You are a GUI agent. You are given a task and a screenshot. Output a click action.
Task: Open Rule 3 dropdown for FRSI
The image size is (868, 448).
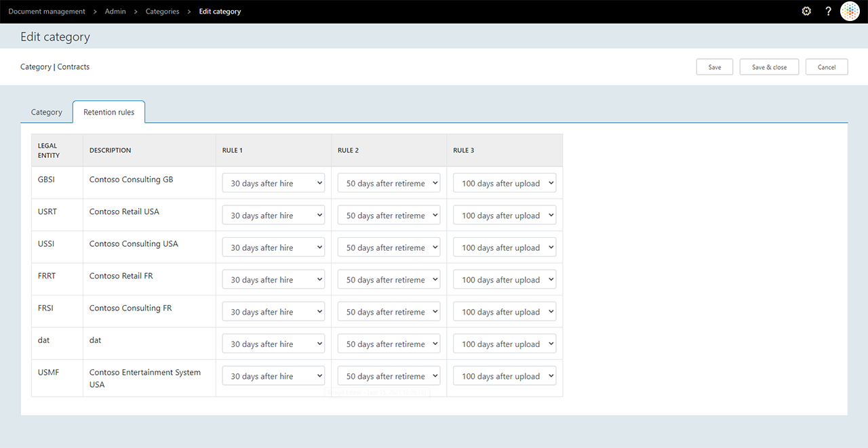pyautogui.click(x=505, y=312)
